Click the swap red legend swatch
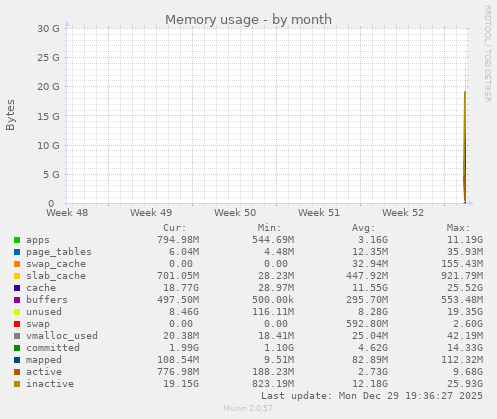This screenshot has height=419, width=497. [17, 324]
